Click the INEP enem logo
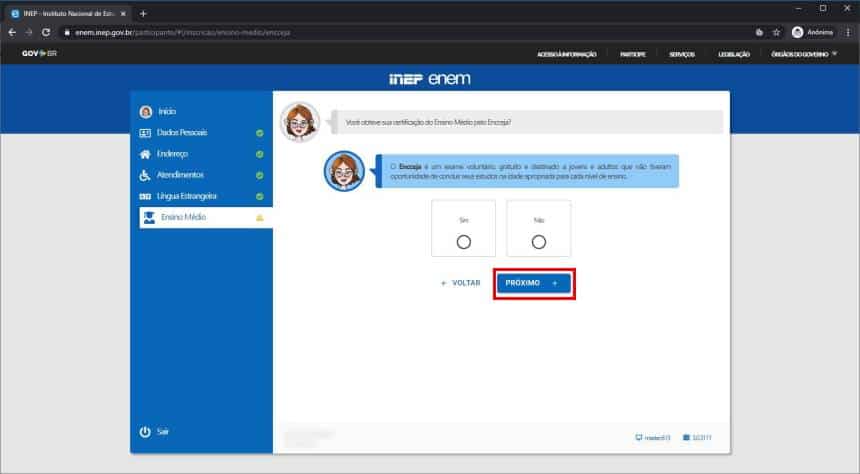The height and width of the screenshot is (474, 860). (x=429, y=79)
